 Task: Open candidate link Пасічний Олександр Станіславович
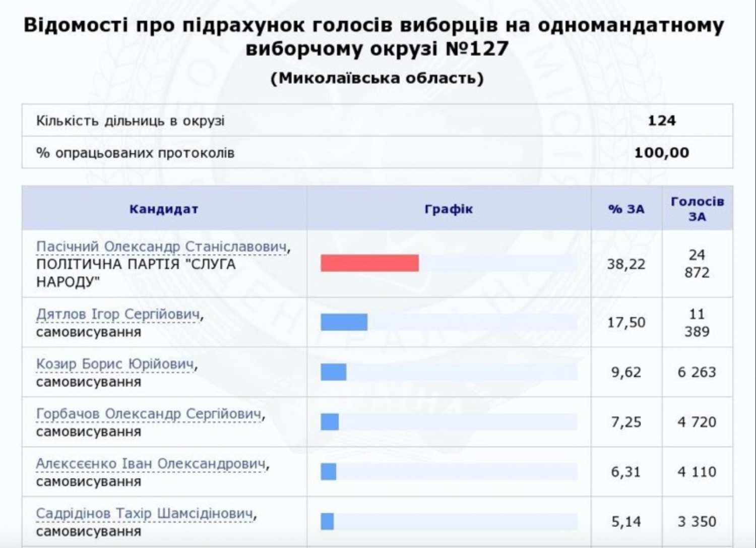coord(162,247)
